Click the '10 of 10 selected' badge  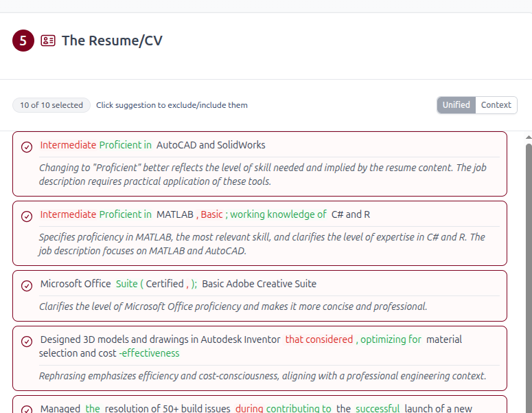pyautogui.click(x=51, y=105)
